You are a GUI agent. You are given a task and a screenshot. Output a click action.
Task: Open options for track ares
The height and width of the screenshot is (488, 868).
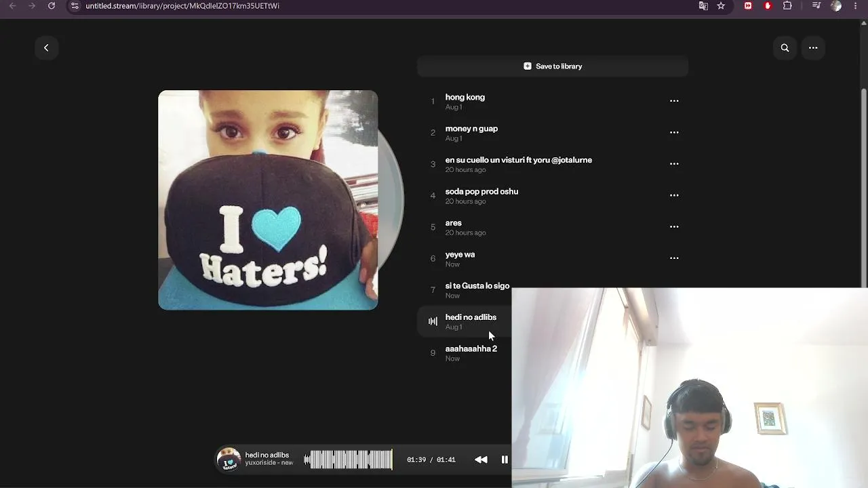click(674, 226)
